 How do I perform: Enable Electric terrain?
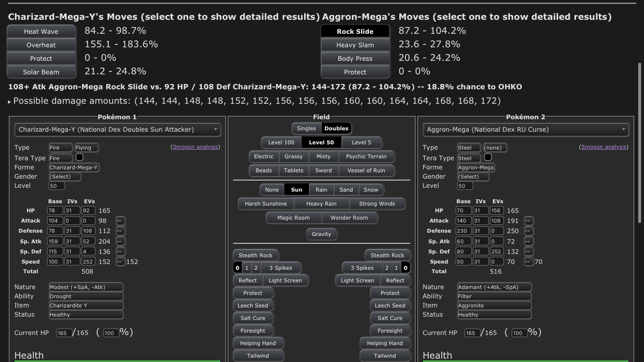[x=264, y=156]
